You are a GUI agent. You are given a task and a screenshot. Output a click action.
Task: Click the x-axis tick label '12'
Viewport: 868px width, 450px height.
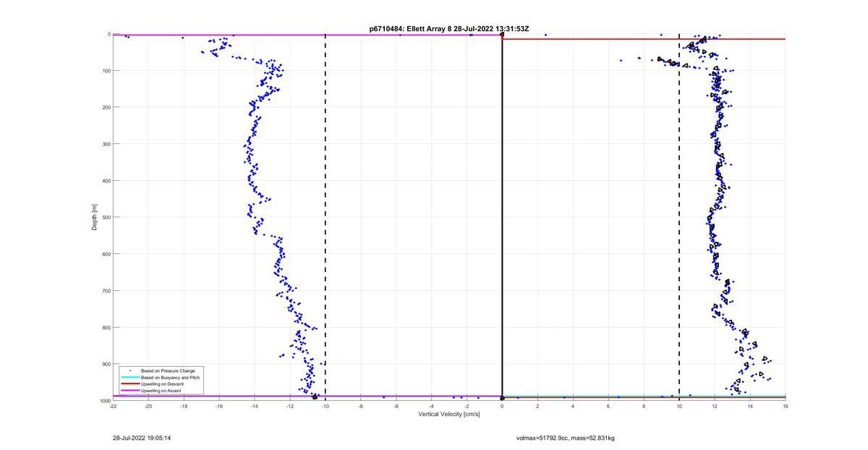pyautogui.click(x=715, y=406)
